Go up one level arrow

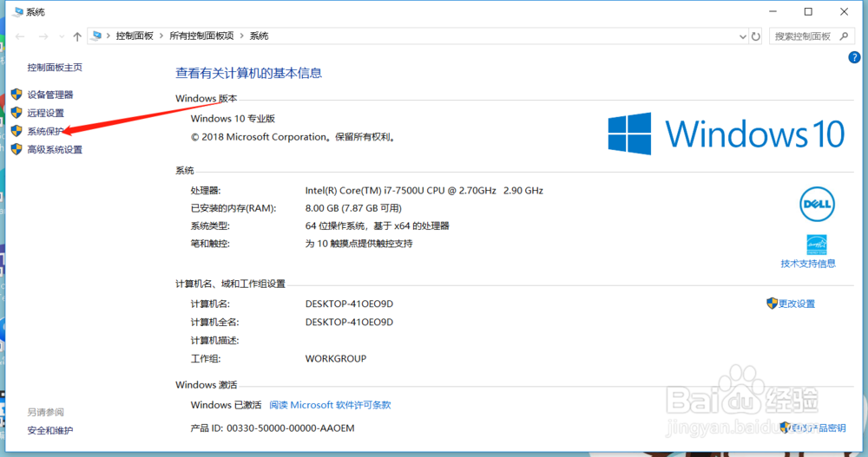click(77, 36)
